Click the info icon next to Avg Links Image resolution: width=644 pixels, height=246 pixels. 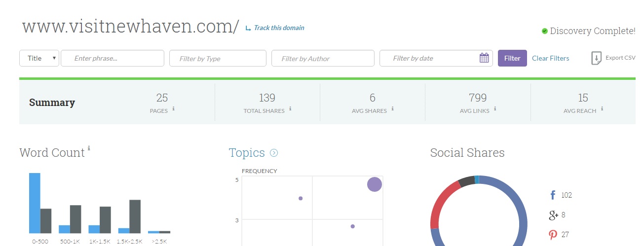495,108
